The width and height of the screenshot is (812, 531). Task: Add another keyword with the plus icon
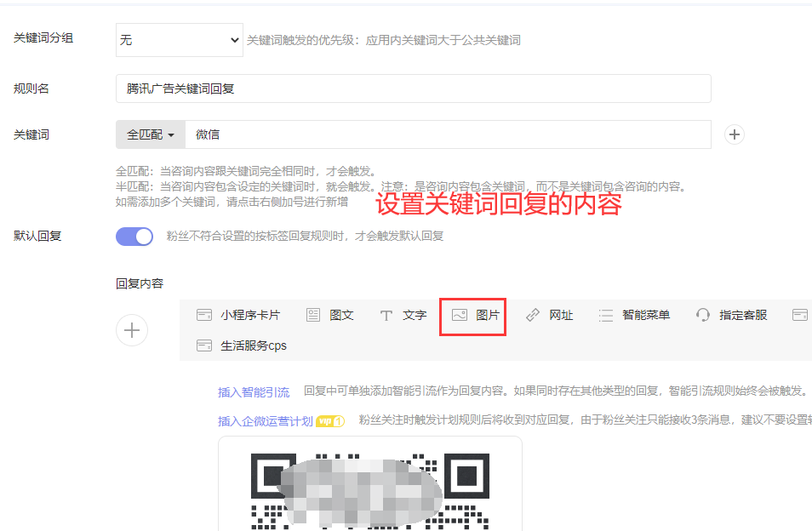click(734, 134)
